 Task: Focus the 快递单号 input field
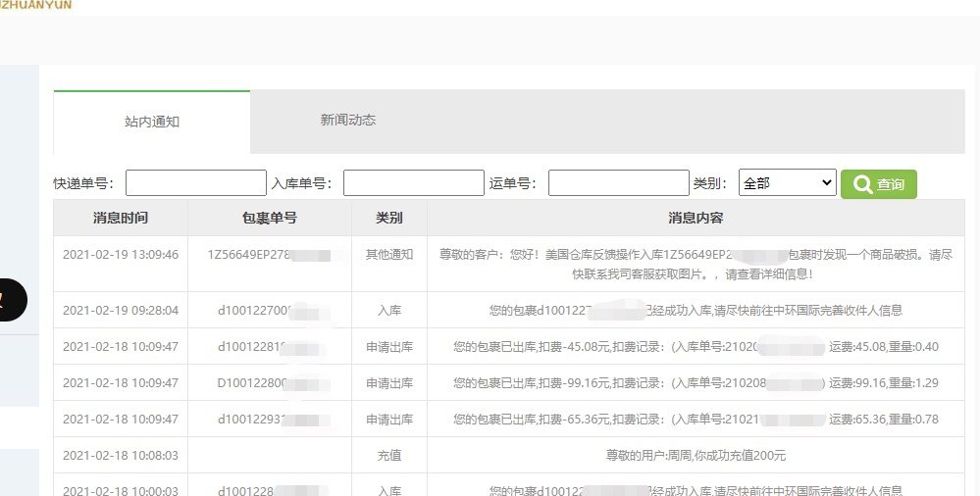tap(195, 183)
